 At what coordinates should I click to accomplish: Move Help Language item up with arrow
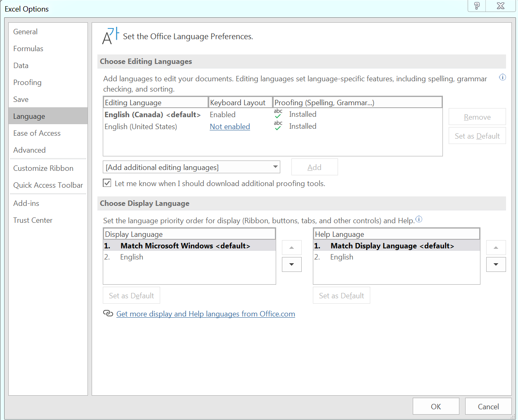coord(496,248)
